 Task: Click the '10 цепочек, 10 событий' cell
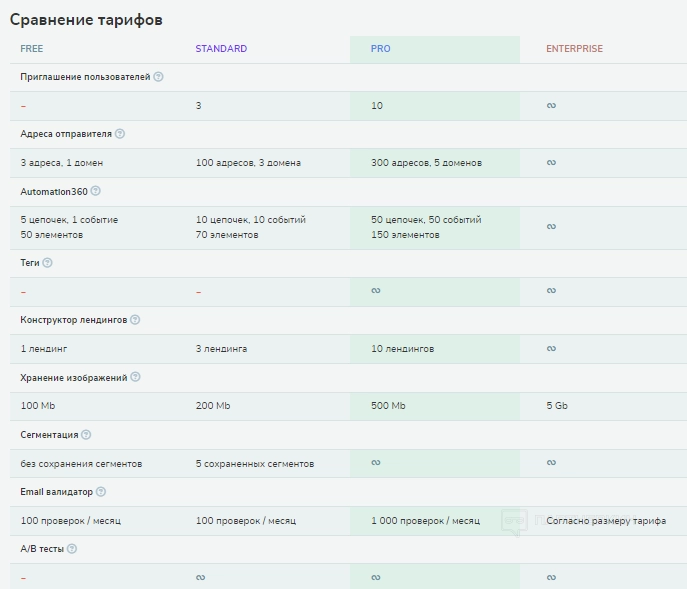[251, 220]
